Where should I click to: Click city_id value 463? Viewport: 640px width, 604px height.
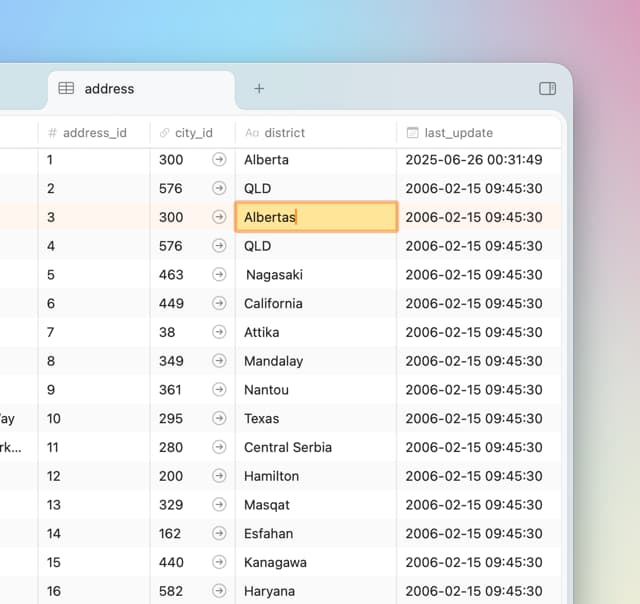click(171, 274)
